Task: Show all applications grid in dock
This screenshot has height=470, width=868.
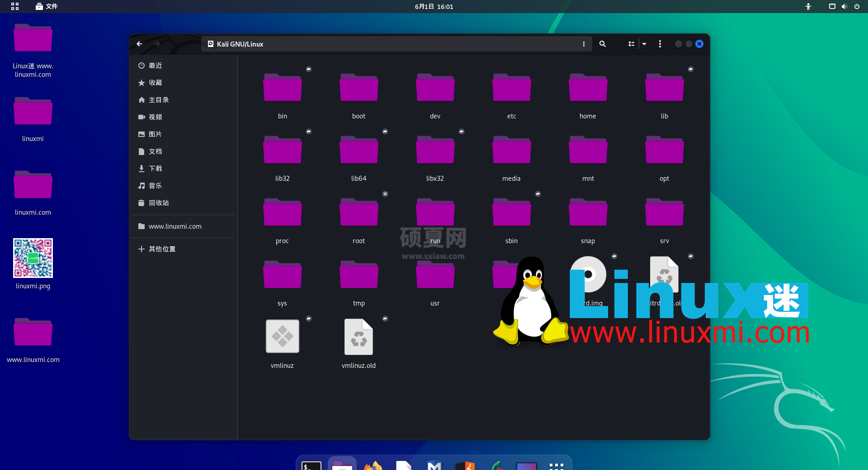Action: pos(557,466)
